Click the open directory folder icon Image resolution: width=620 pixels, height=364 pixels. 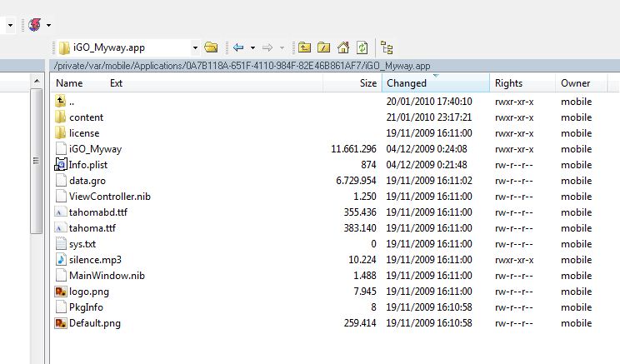[211, 47]
